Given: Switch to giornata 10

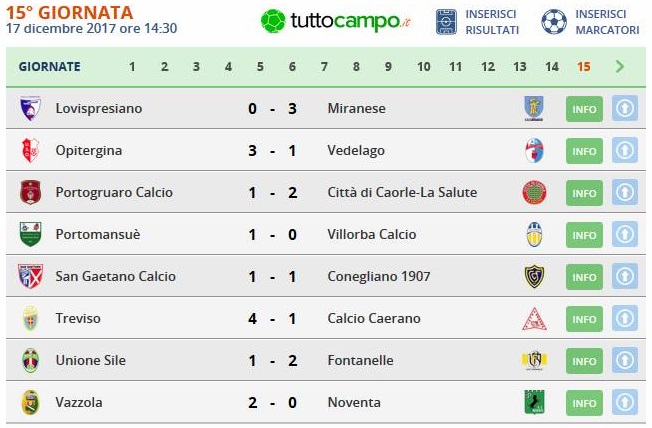Looking at the screenshot, I should (424, 67).
